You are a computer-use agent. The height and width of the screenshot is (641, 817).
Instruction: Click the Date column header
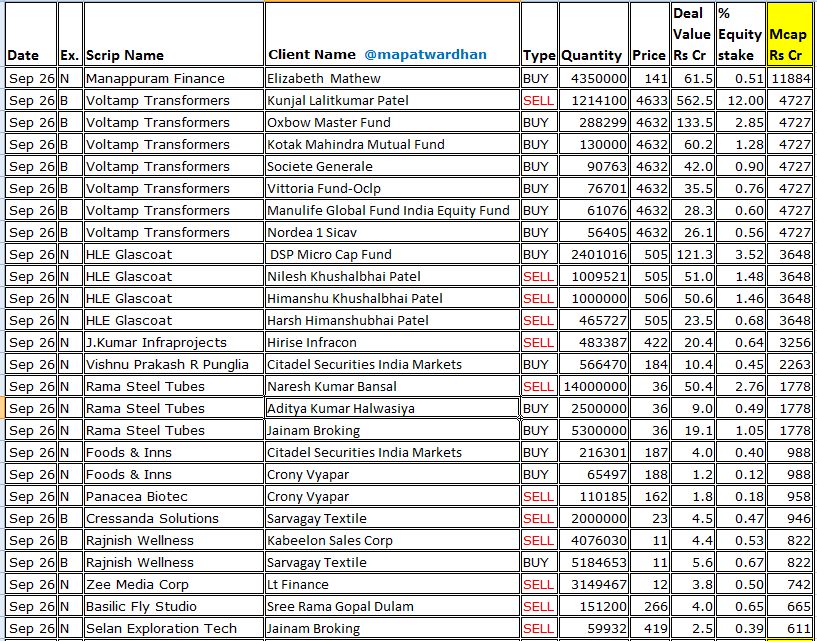pos(31,34)
